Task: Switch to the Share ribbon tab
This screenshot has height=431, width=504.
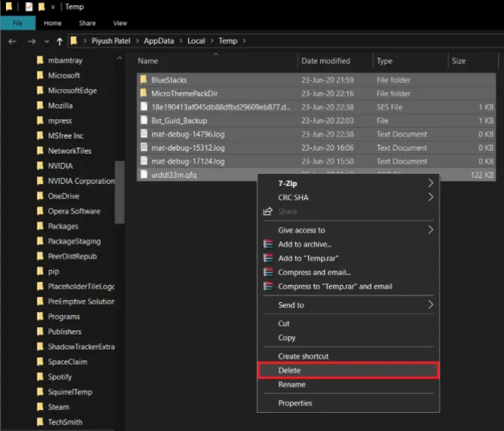Action: 87,23
